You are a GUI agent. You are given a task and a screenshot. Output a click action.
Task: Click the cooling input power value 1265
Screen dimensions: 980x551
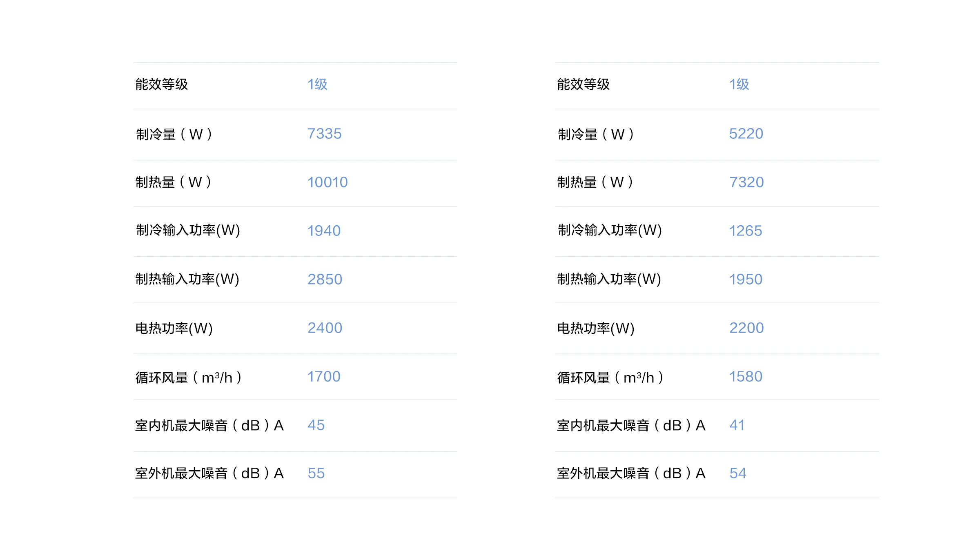point(745,231)
